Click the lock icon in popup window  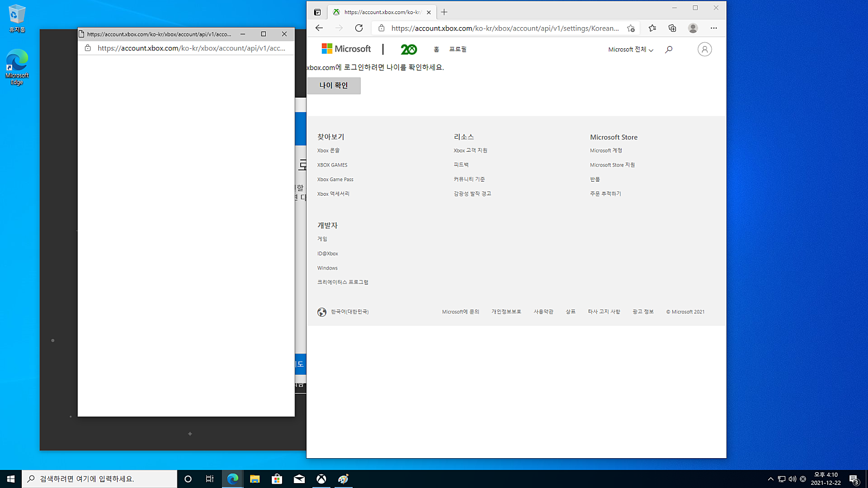click(x=87, y=48)
